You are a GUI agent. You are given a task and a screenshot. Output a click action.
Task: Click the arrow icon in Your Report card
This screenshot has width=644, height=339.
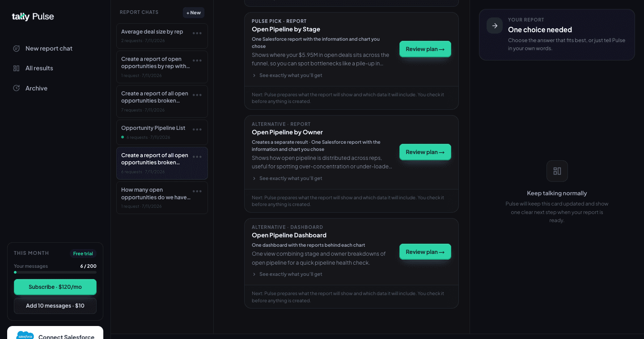(x=495, y=26)
